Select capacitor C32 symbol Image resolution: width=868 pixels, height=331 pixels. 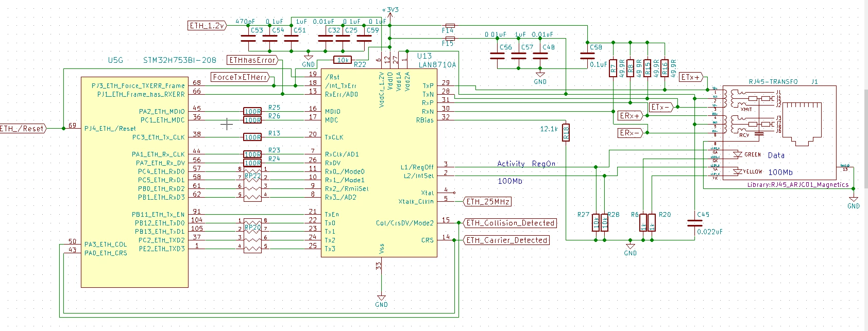[326, 38]
